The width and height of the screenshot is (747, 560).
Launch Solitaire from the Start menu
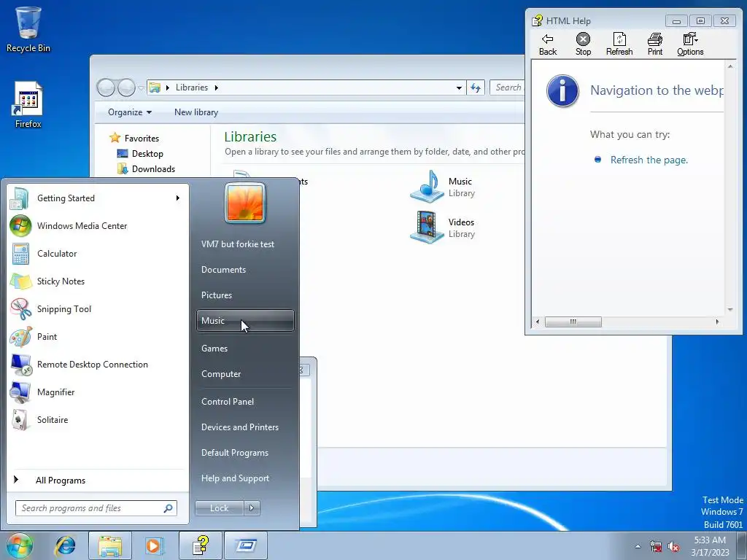(98, 419)
